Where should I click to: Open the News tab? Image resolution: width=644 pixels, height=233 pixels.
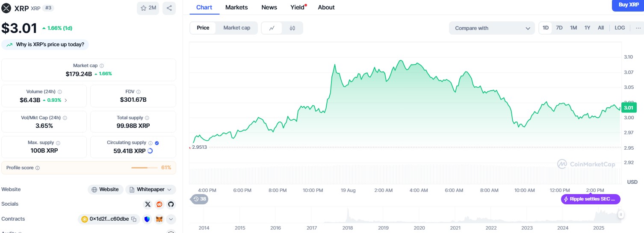coord(269,7)
